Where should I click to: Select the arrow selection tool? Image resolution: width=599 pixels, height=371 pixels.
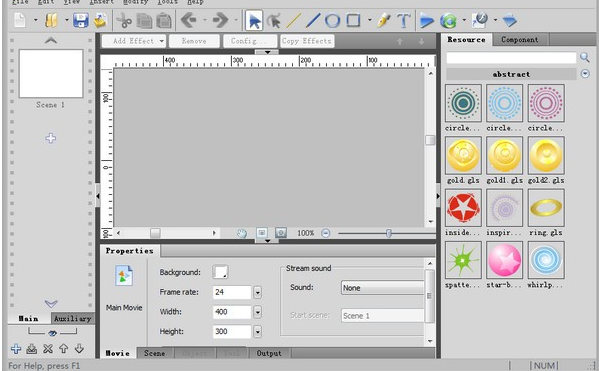pyautogui.click(x=254, y=20)
